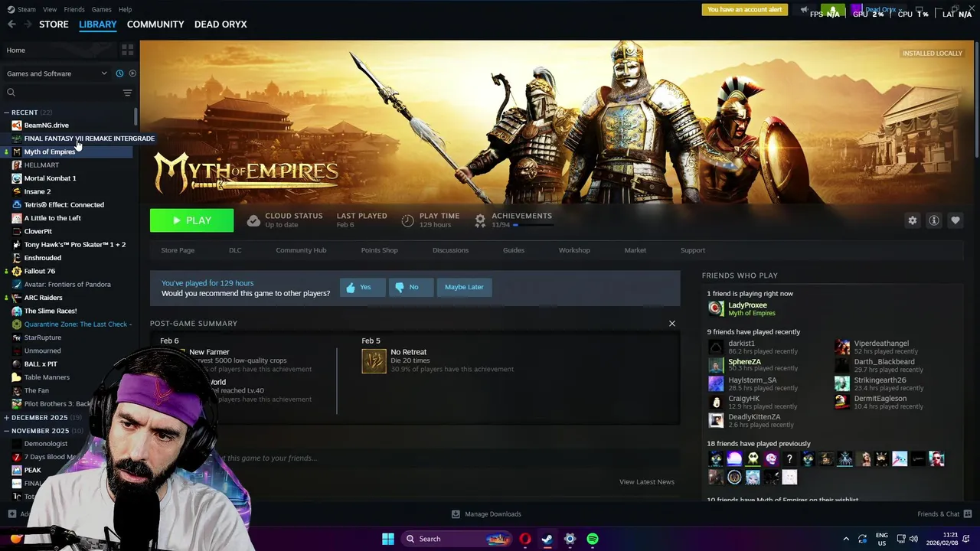Open Viperdeathangel friend entry
This screenshot has width=980, height=551.
click(880, 347)
